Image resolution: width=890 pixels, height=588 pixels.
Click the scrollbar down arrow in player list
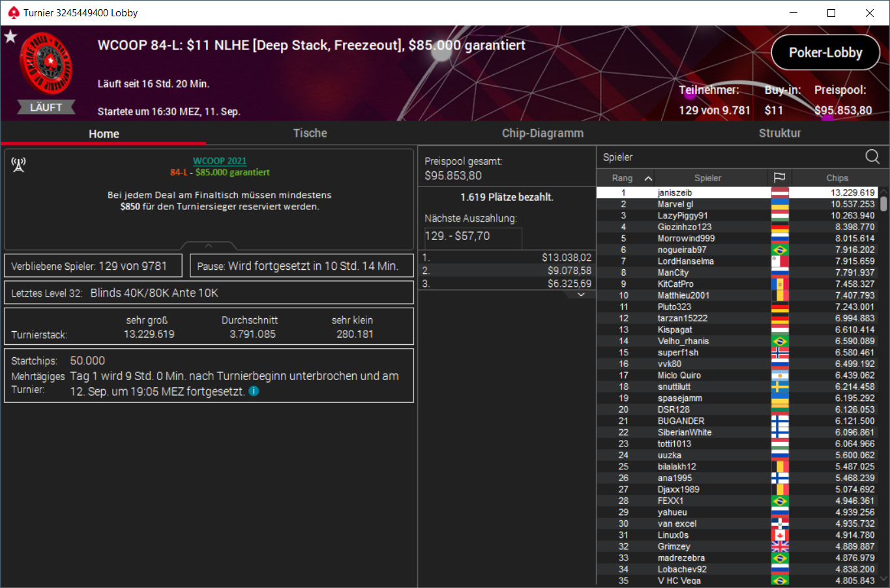pyautogui.click(x=883, y=579)
